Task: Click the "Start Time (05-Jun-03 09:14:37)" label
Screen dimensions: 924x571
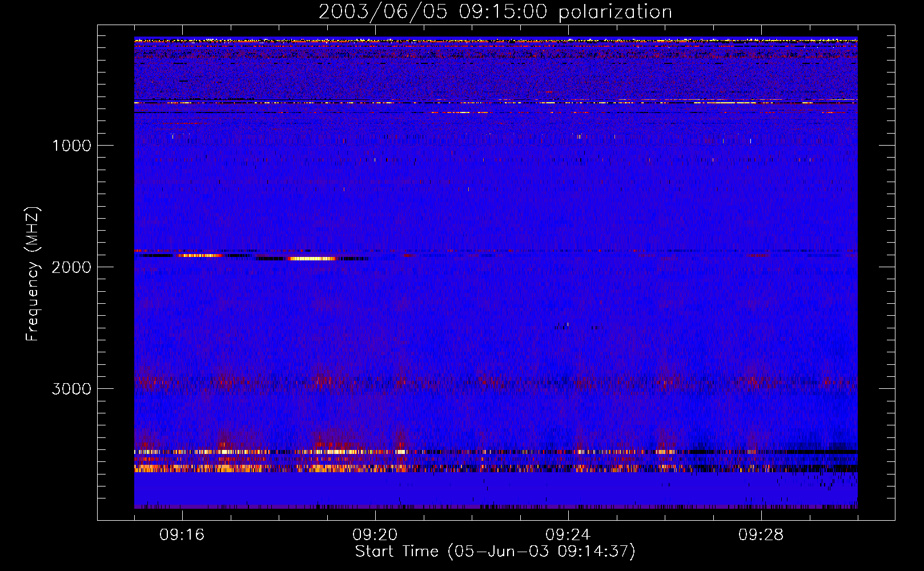Action: (x=495, y=552)
